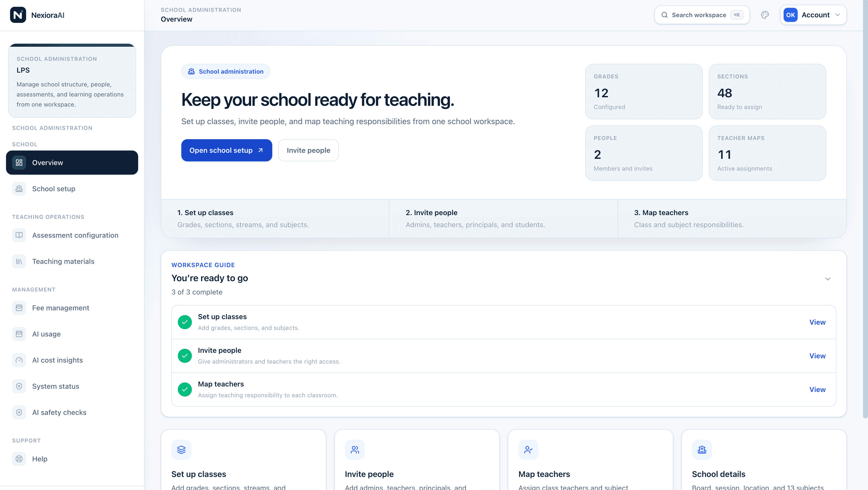Click View for Map teachers step
868x490 pixels.
coord(818,389)
